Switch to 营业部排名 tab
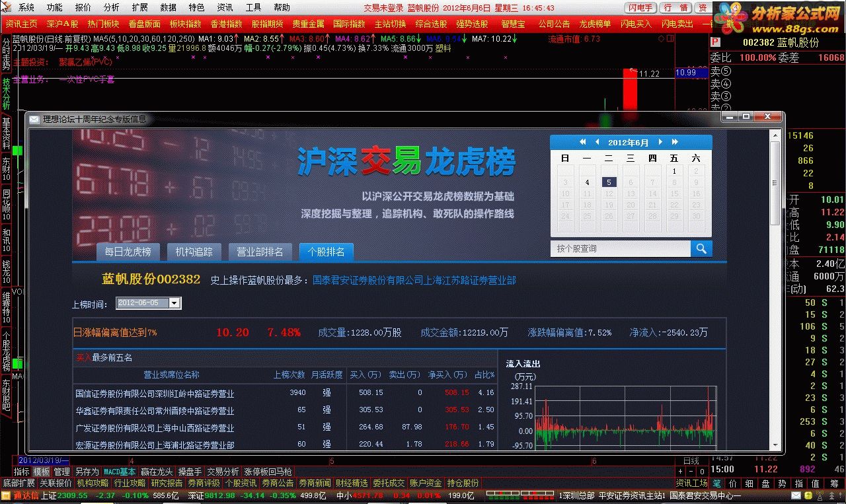Screen dimensions: 846x504 click(260, 252)
